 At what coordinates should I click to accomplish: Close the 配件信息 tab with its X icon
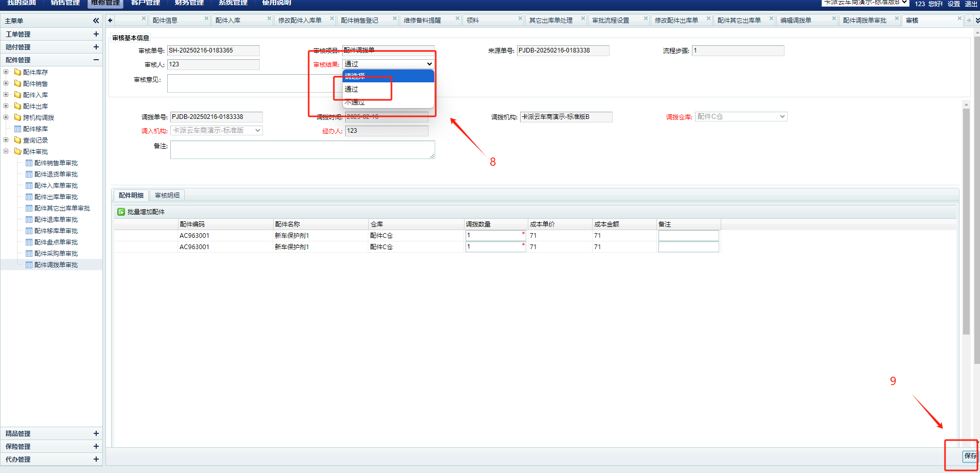click(x=206, y=19)
